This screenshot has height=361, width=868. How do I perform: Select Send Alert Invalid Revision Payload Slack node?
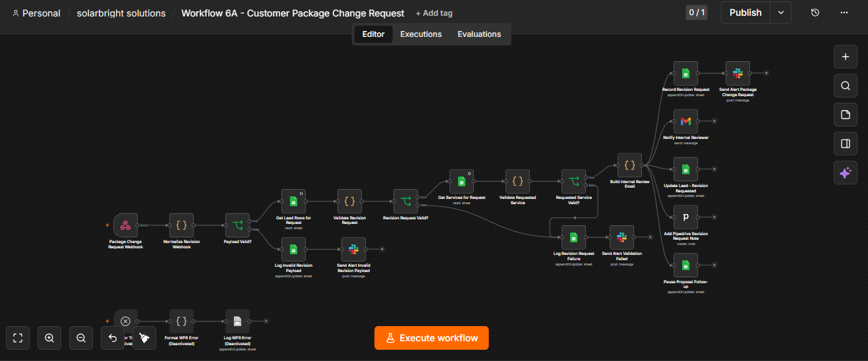pos(353,249)
